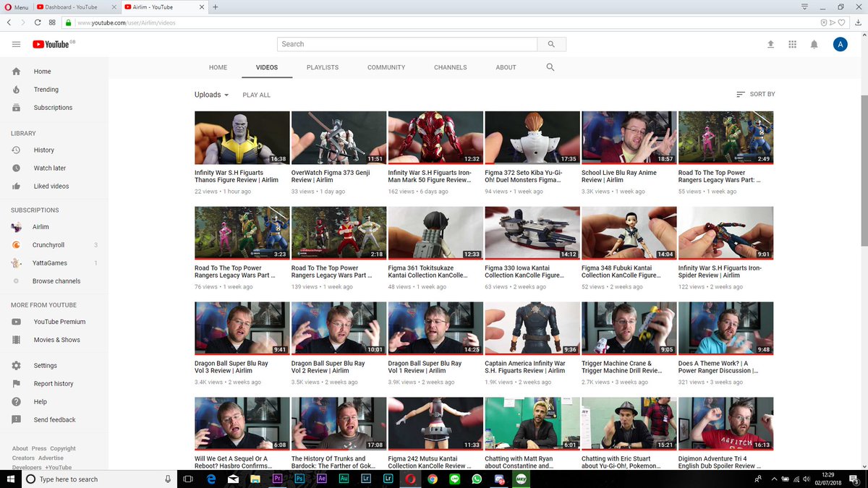Open Report history in the sidebar
The width and height of the screenshot is (868, 488).
[x=53, y=384]
